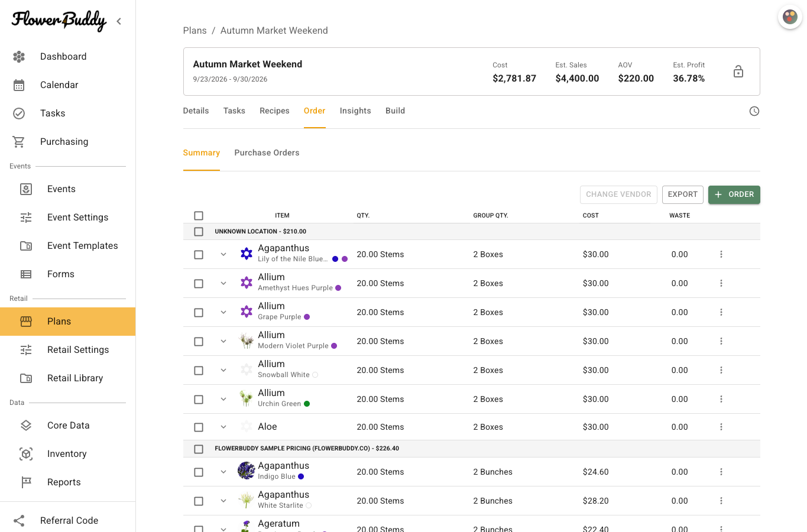Click the Referral Code share icon
The width and height of the screenshot is (807, 532).
[19, 521]
